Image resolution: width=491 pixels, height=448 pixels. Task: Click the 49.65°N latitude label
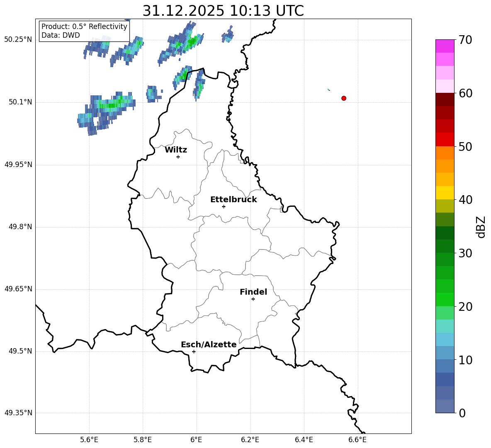point(18,289)
